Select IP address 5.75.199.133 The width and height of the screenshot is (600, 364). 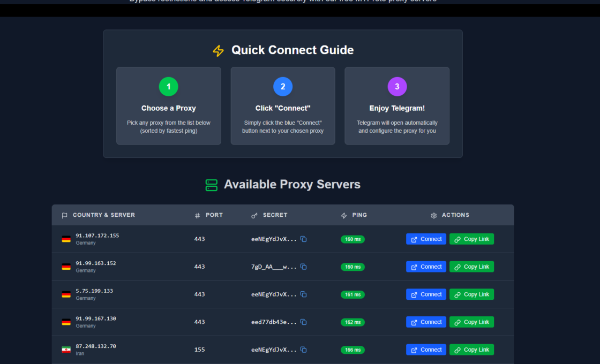coord(94,291)
